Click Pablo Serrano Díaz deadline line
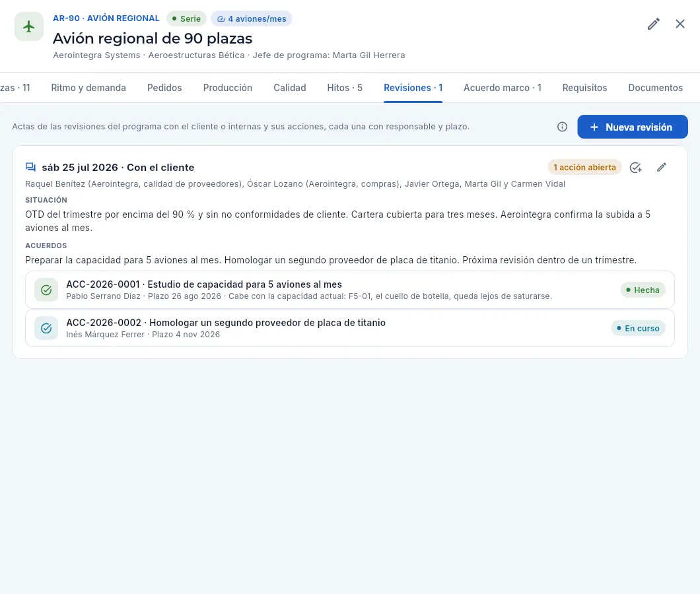The image size is (700, 594). 309,296
